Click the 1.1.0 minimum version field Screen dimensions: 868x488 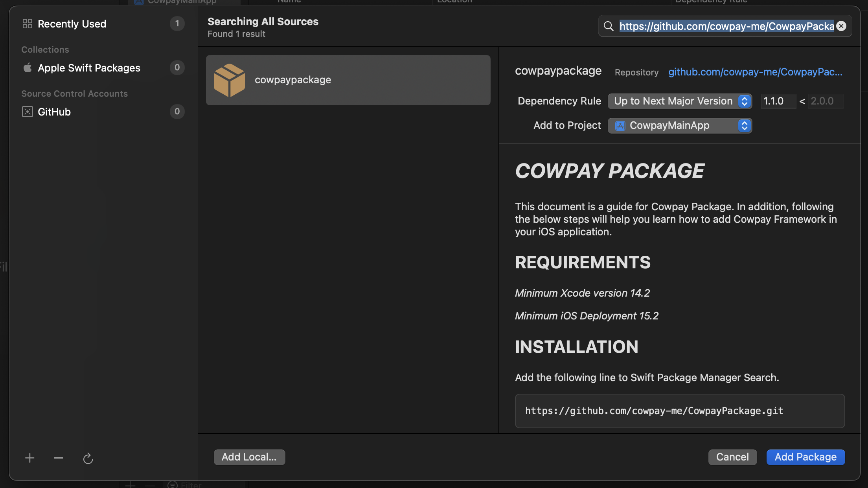(778, 101)
